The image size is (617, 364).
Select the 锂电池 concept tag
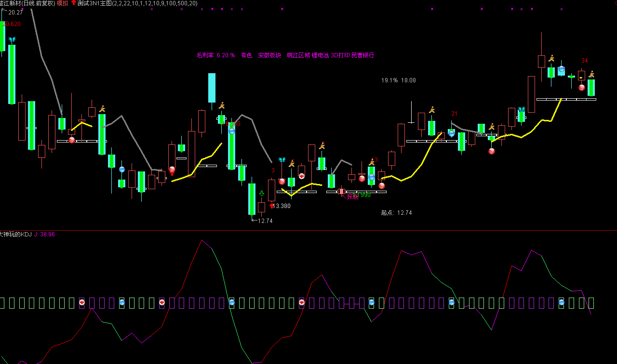[x=321, y=55]
